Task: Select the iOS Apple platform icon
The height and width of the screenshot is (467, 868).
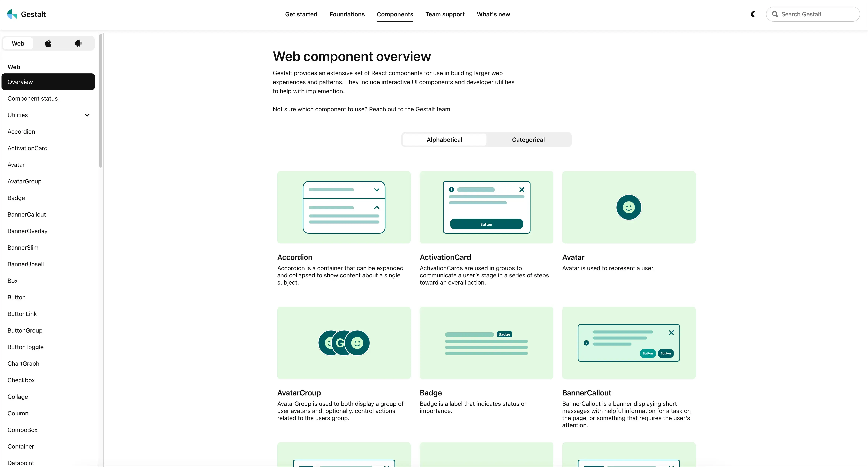Action: [48, 43]
